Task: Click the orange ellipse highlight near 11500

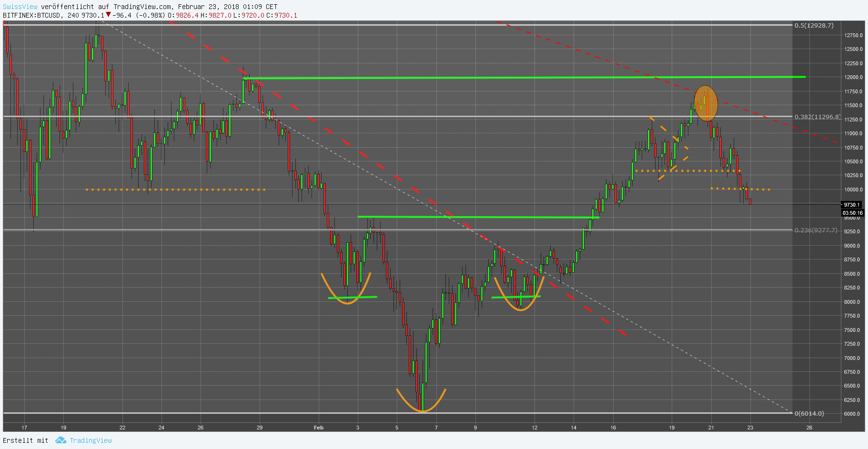Action: pyautogui.click(x=706, y=103)
